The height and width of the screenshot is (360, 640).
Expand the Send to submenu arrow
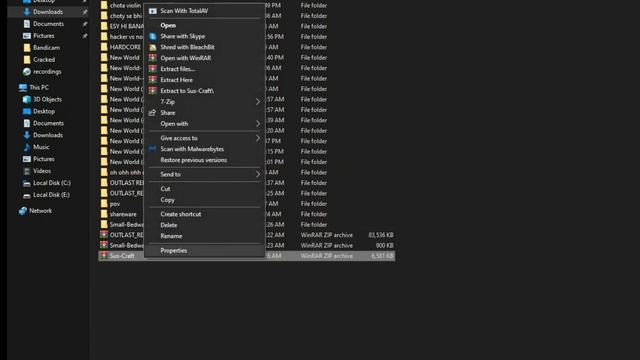click(x=258, y=174)
